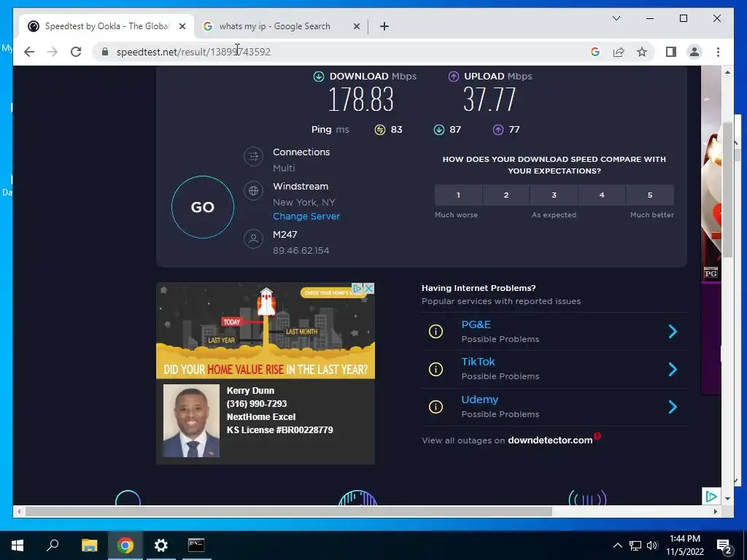The image size is (747, 560).
Task: Click the scroll right arrow of horizontal scrollbar
Action: pos(715,512)
